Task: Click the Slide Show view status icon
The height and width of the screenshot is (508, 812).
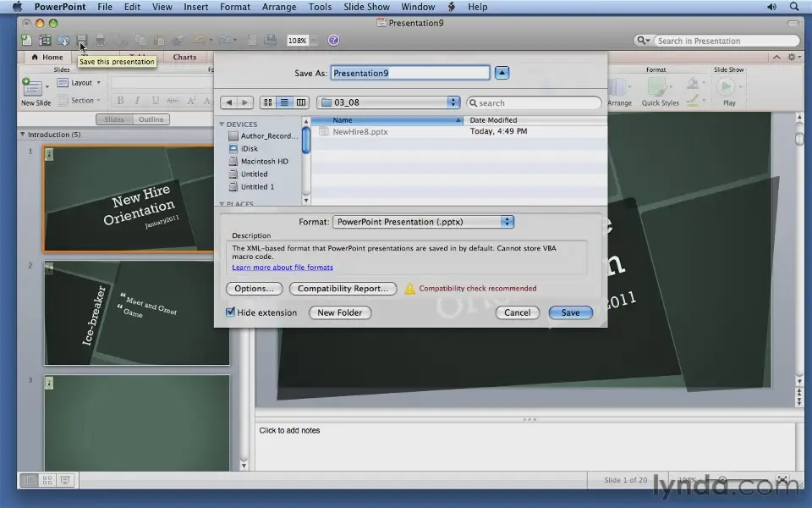Action: coord(65,480)
